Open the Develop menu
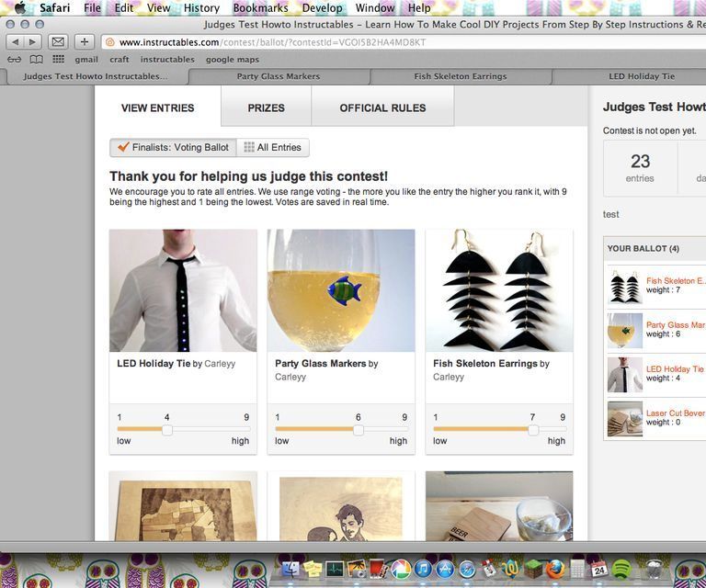Viewport: 706px width, 588px height. 322,7
